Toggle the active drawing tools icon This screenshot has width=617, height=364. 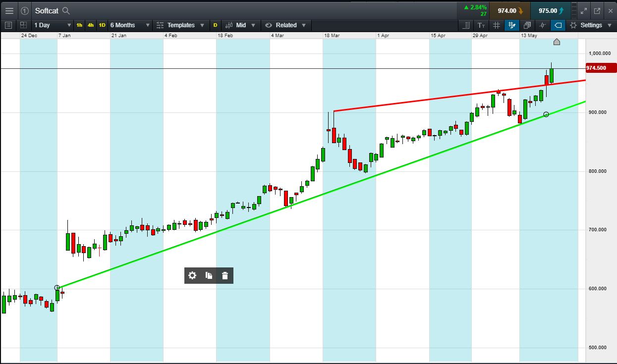(x=512, y=25)
